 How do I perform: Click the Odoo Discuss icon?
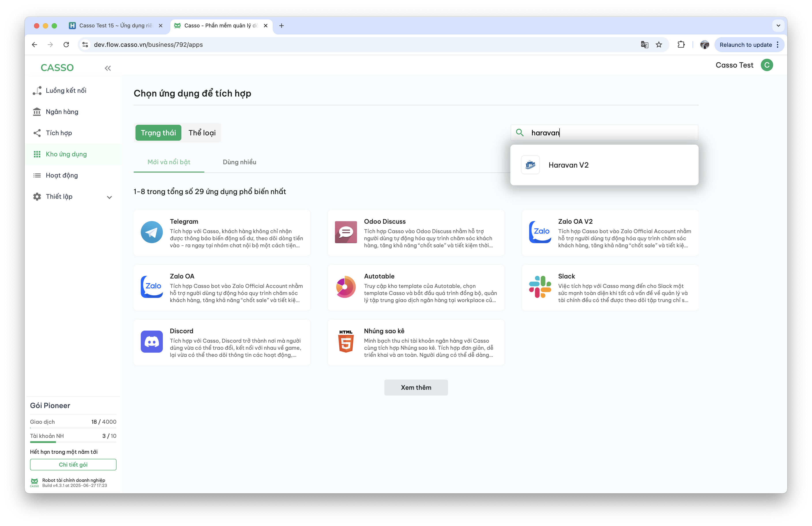(x=346, y=232)
